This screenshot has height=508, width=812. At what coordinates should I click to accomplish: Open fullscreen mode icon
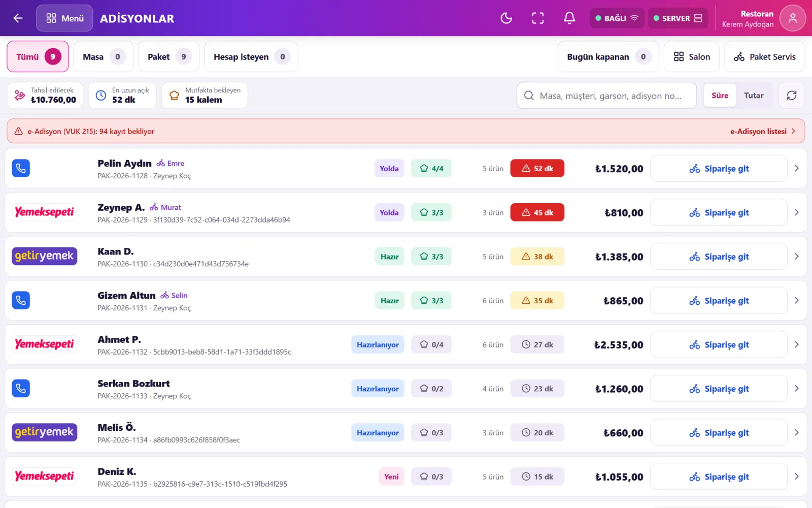tap(537, 18)
